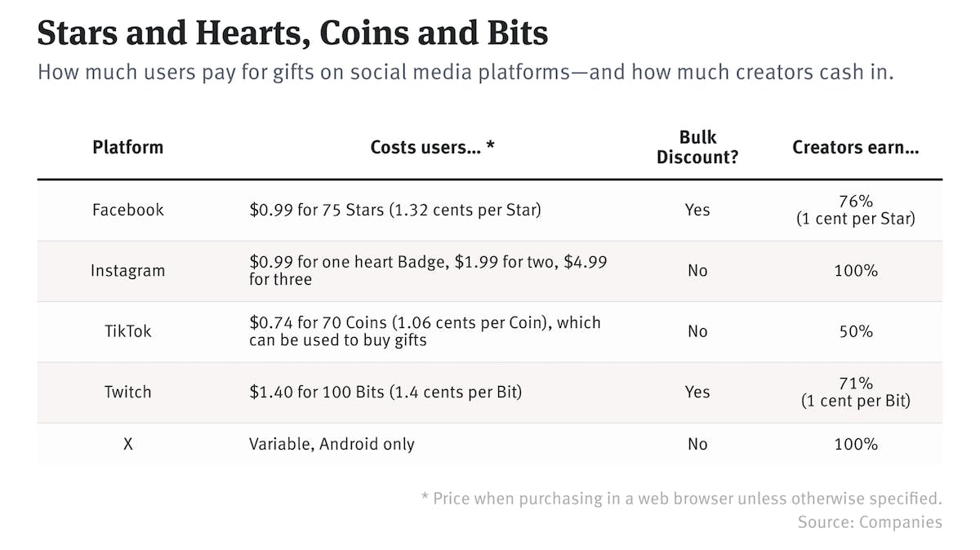Viewport: 980px width, 550px height.
Task: Click Facebook's 76% creators earn value
Action: pos(856,210)
